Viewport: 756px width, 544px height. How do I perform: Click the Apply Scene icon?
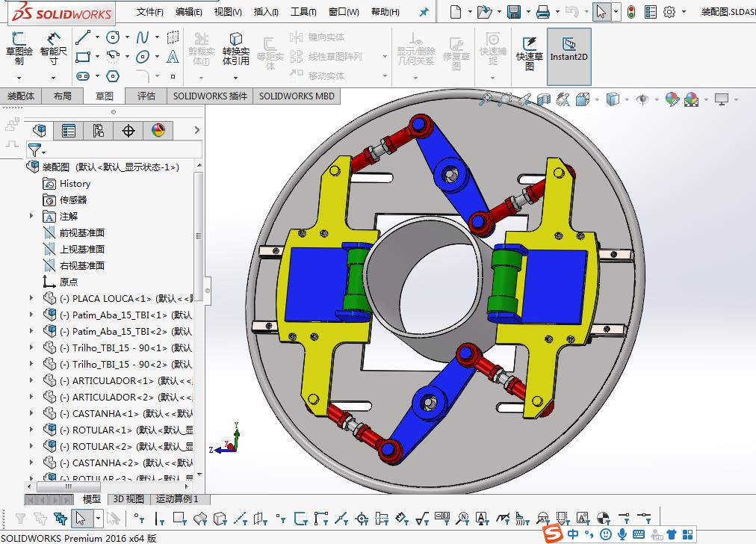pyautogui.click(x=692, y=99)
